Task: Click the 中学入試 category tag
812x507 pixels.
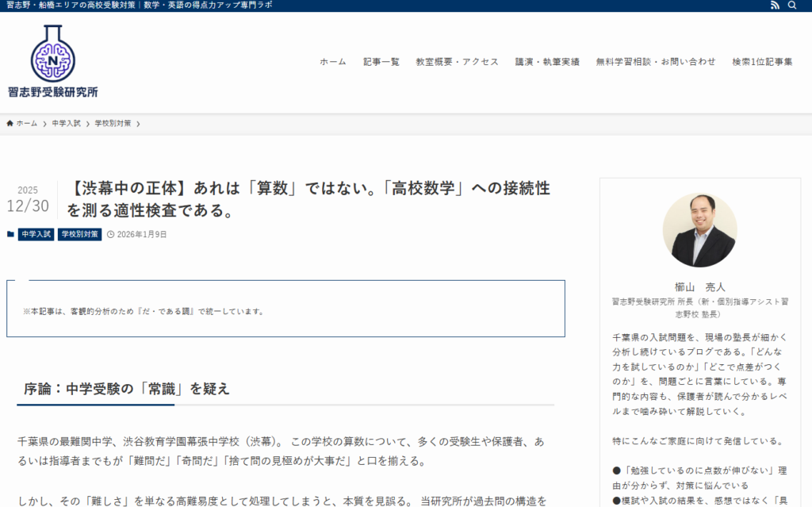Action: pyautogui.click(x=36, y=235)
